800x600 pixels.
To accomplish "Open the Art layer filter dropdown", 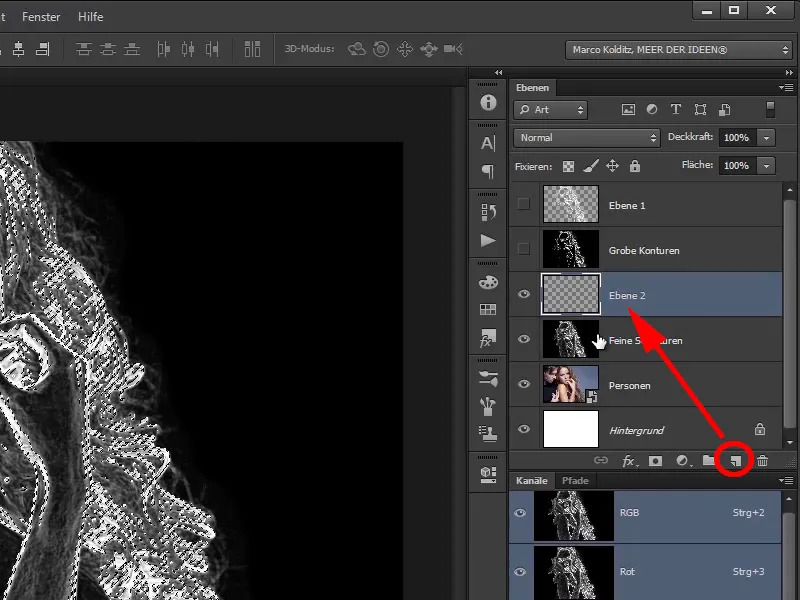I will [549, 110].
